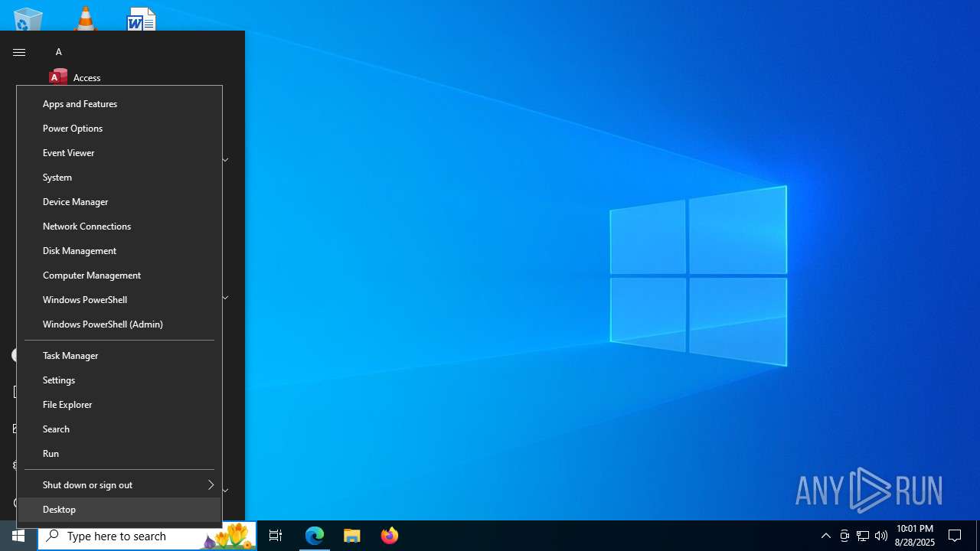Screen dimensions: 980x551
Task: Open Network Connections
Action: pos(119,226)
